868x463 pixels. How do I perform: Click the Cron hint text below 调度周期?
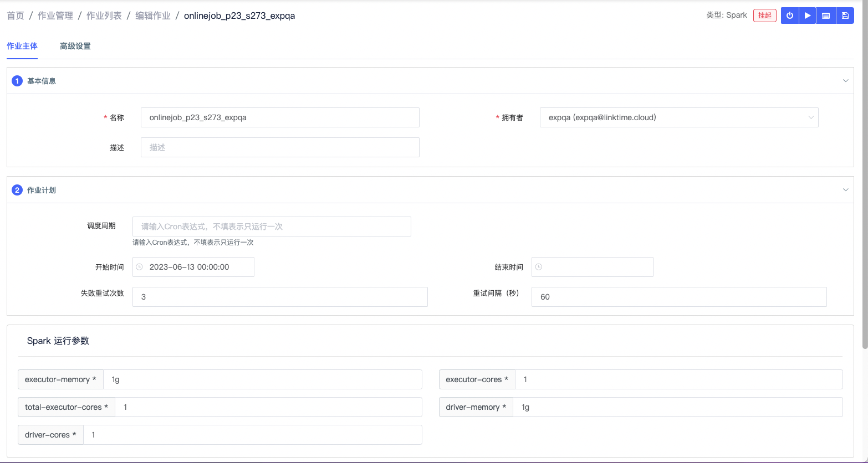point(193,243)
